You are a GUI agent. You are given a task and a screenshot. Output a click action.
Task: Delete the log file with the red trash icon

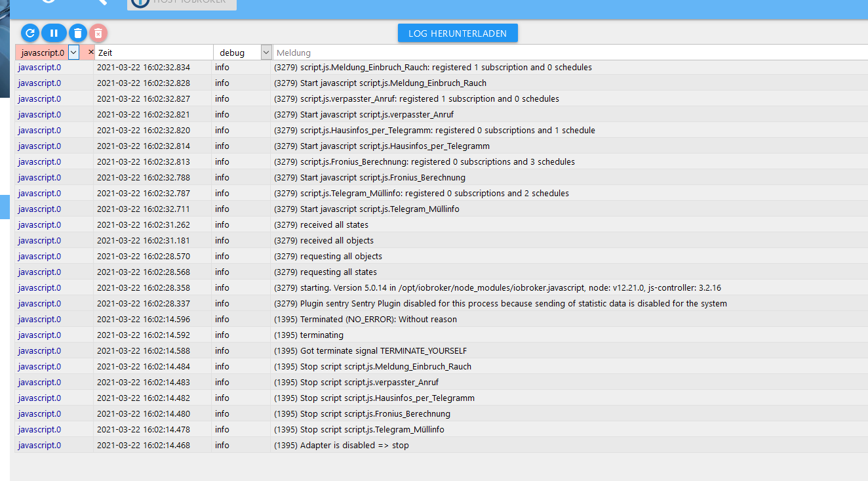pyautogui.click(x=98, y=33)
